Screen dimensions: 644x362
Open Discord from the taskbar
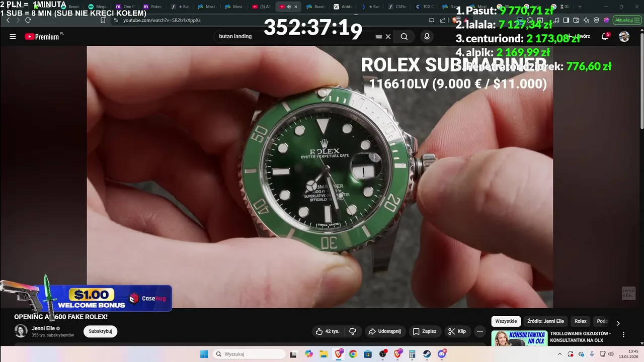442,354
